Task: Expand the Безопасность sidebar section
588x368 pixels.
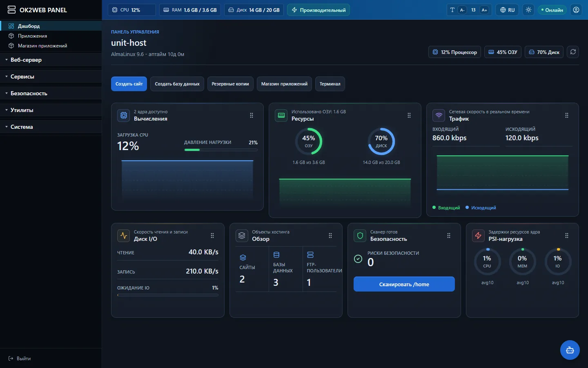Action: point(51,93)
